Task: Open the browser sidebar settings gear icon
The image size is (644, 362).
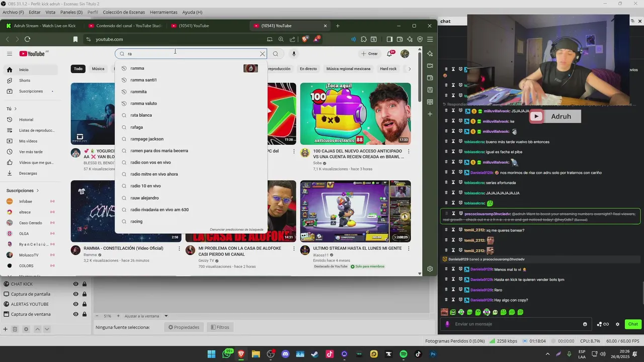Action: click(430, 269)
